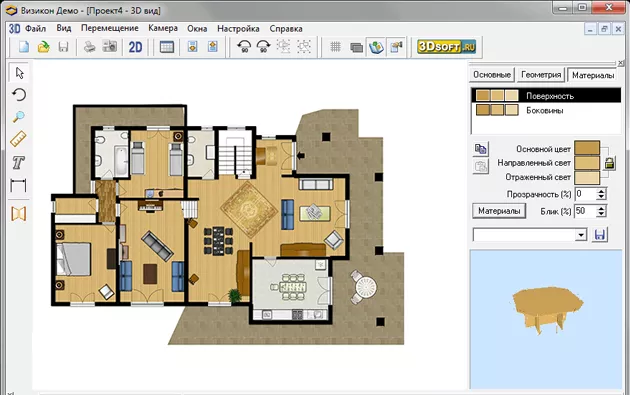Click the printer icon
Viewport: 630px width, 395px height.
[x=89, y=47]
